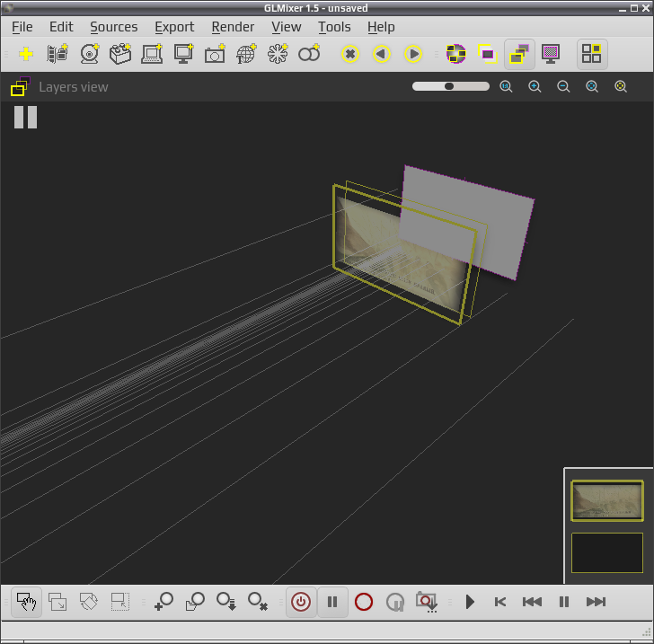Click the Layers view header icon
The image size is (654, 644).
[x=20, y=86]
